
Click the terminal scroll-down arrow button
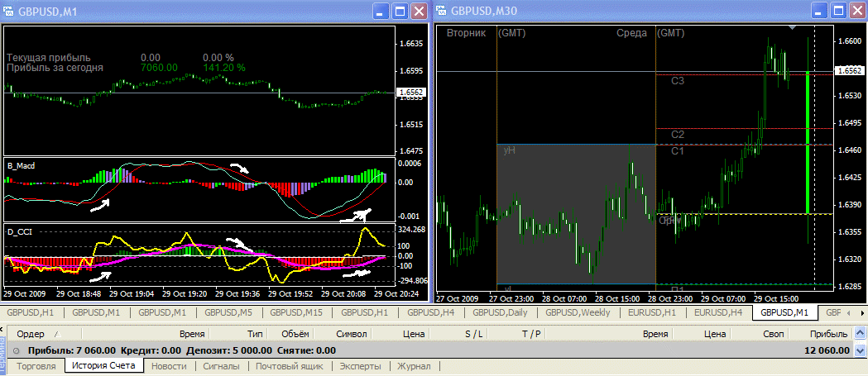pos(860,350)
